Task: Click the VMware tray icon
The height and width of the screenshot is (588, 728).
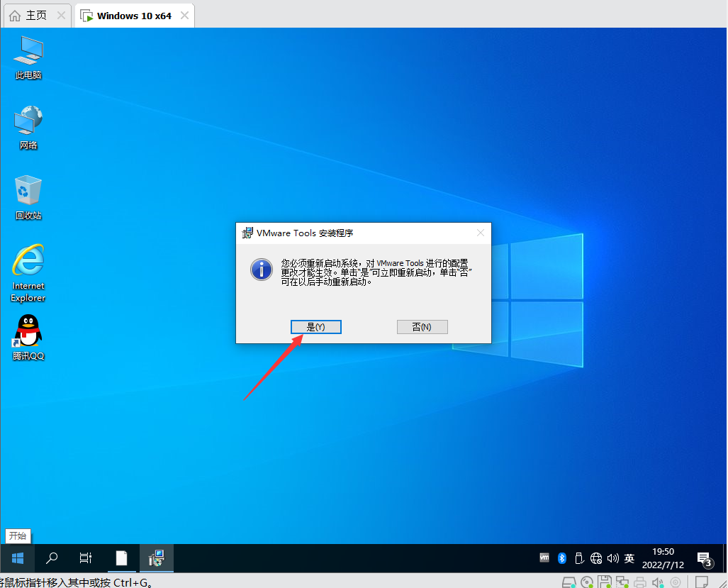Action: (544, 558)
